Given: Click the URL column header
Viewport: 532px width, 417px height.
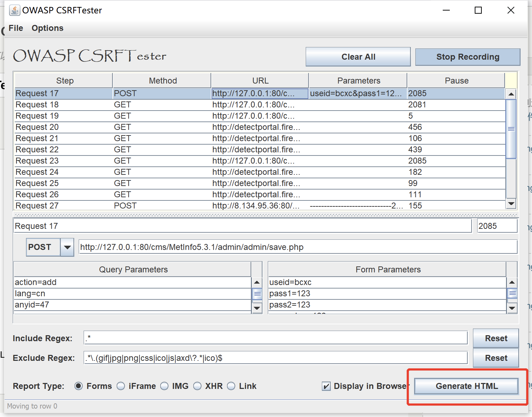Looking at the screenshot, I should (260, 81).
